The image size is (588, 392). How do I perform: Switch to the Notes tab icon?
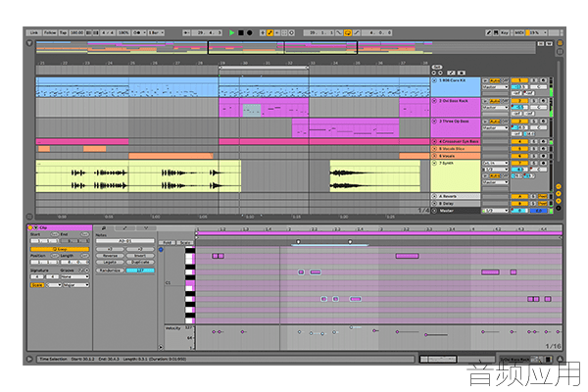[104, 228]
